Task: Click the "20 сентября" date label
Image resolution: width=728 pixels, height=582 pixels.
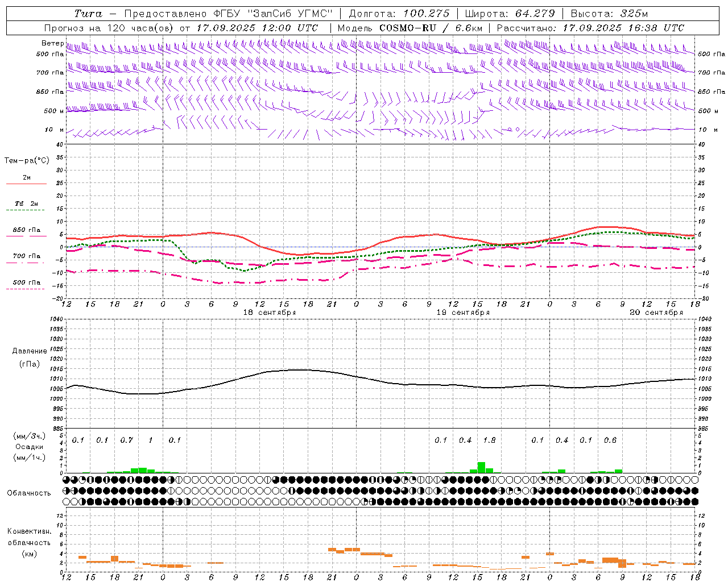Action: coord(656,313)
